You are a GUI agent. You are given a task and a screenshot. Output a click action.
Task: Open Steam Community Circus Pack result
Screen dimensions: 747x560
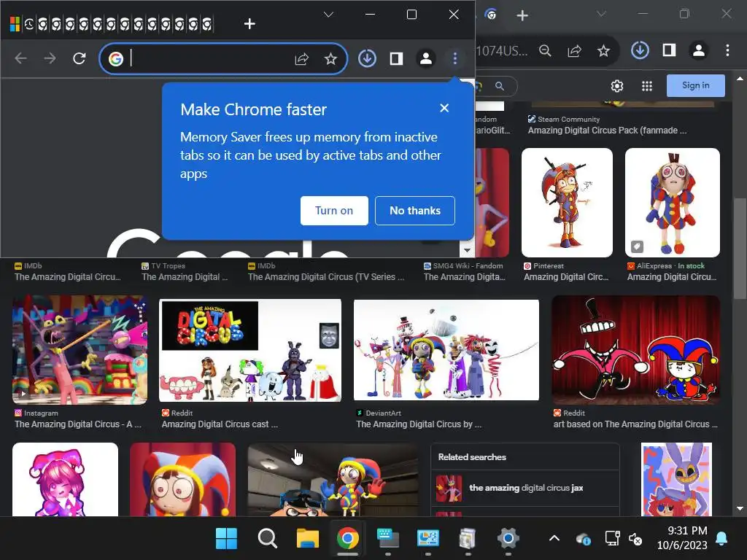pos(607,130)
